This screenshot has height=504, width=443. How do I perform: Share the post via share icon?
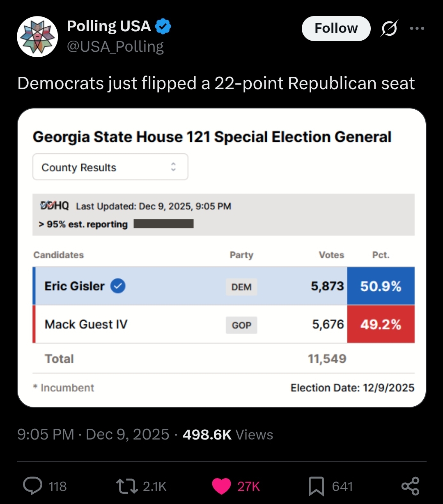click(x=410, y=486)
